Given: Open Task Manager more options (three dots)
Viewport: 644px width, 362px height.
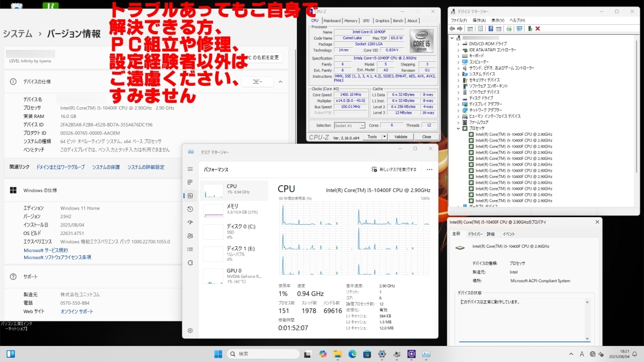Looking at the screenshot, I should tap(429, 169).
